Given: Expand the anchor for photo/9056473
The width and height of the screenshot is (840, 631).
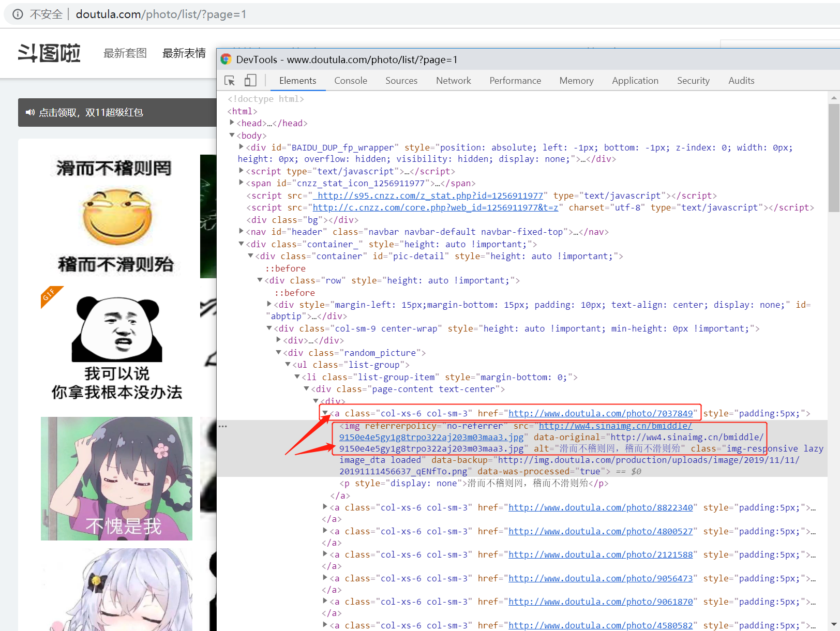Looking at the screenshot, I should [x=325, y=578].
